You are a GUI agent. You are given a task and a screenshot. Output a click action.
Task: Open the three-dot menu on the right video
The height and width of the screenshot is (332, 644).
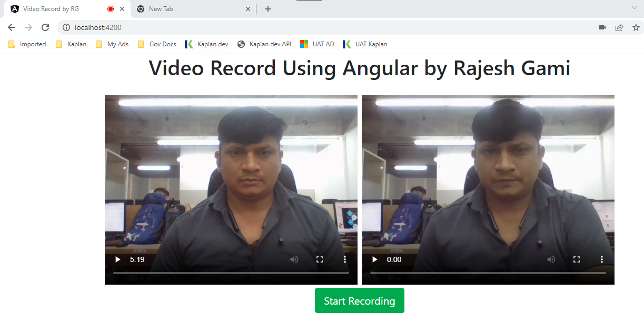602,259
